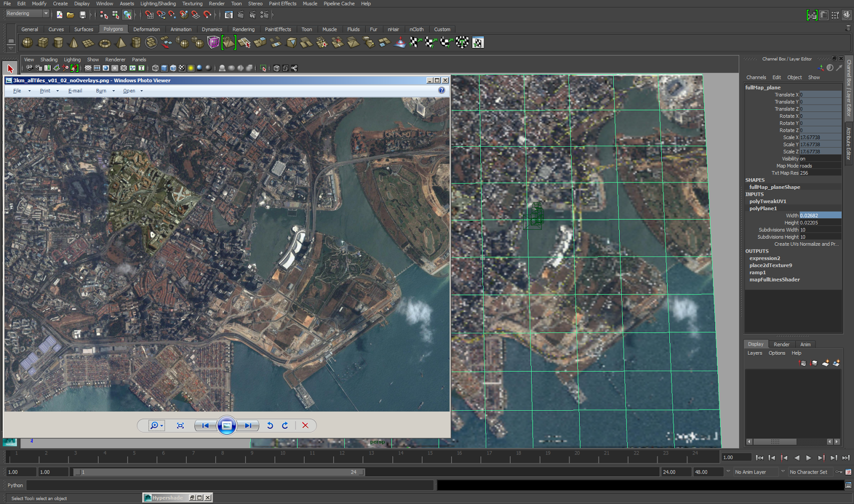Switch to the Deformation shelf tab
This screenshot has width=854, height=504.
pos(146,29)
